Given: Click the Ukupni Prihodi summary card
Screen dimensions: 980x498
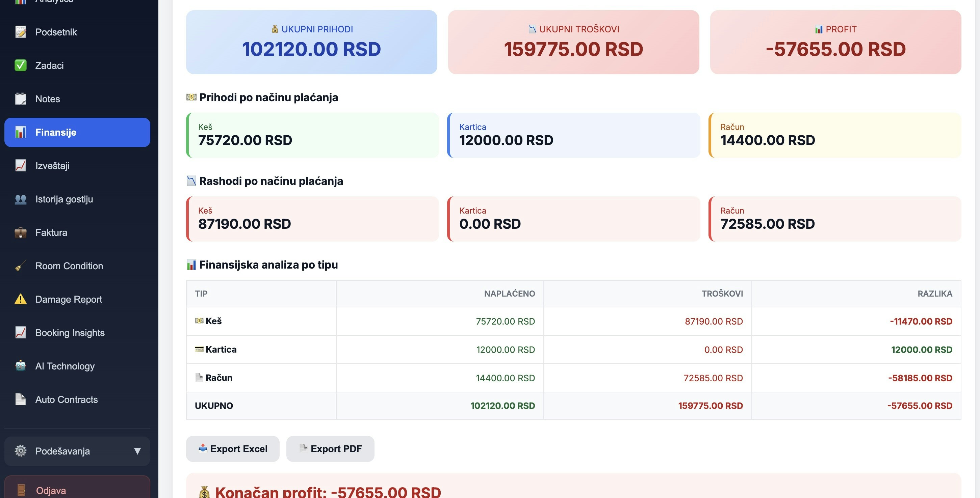Looking at the screenshot, I should coord(311,42).
